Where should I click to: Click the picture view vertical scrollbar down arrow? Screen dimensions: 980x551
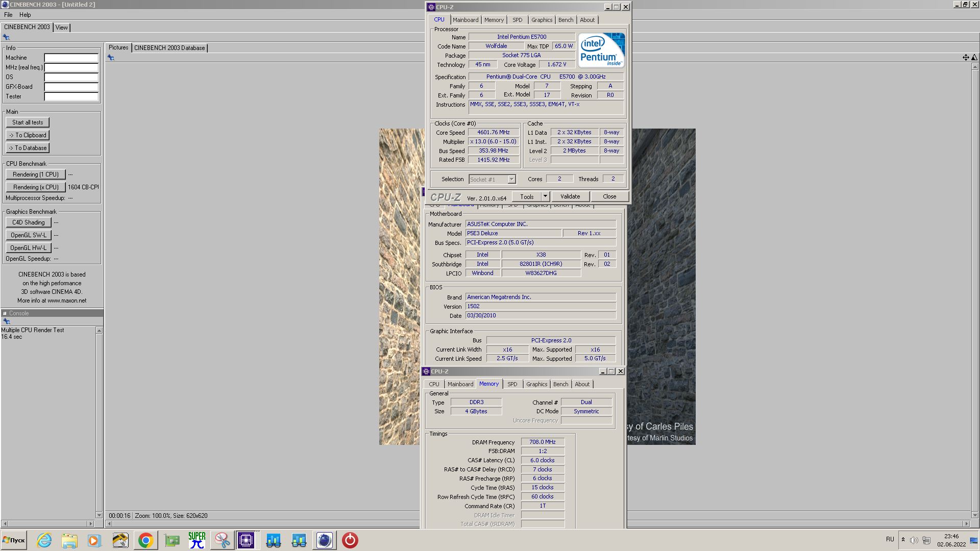tap(974, 515)
